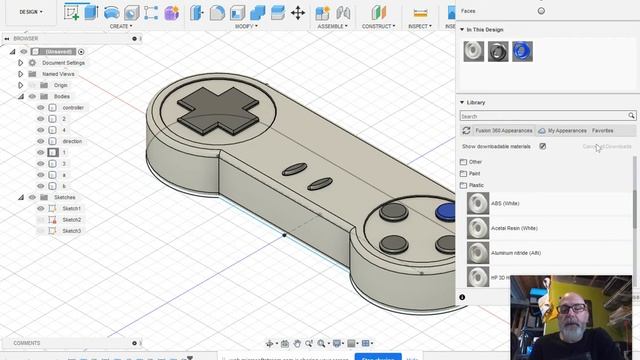Screen dimensions: 640x360
Task: Click the Zoom Window tool
Action: [x=309, y=344]
